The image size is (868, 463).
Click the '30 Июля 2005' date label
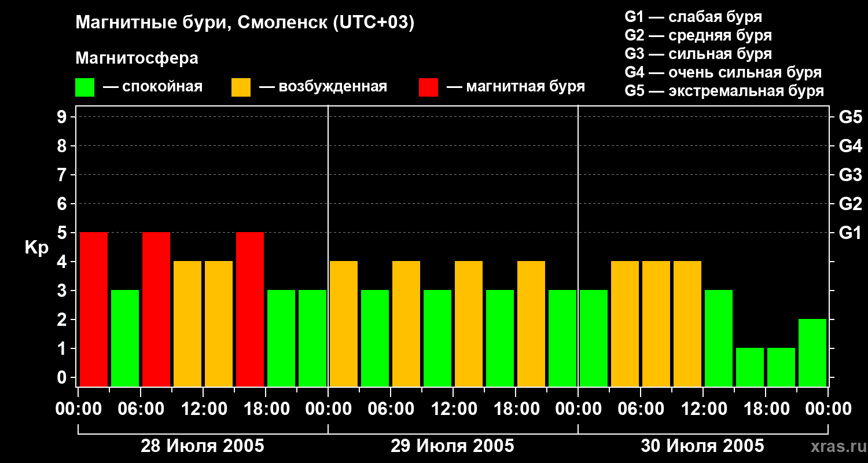[x=703, y=446]
